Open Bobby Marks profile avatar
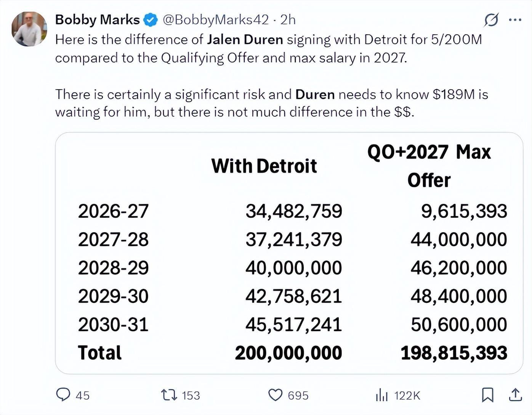Screen dimensions: 532x415 pos(29,29)
